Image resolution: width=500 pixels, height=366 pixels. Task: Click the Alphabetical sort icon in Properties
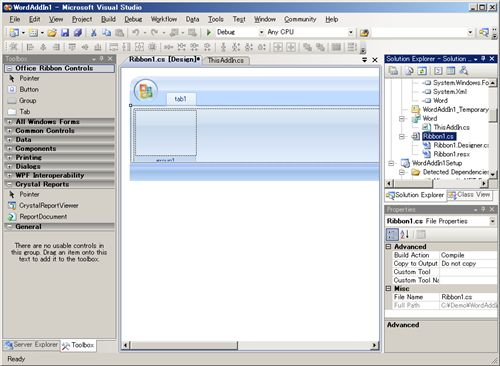(404, 235)
